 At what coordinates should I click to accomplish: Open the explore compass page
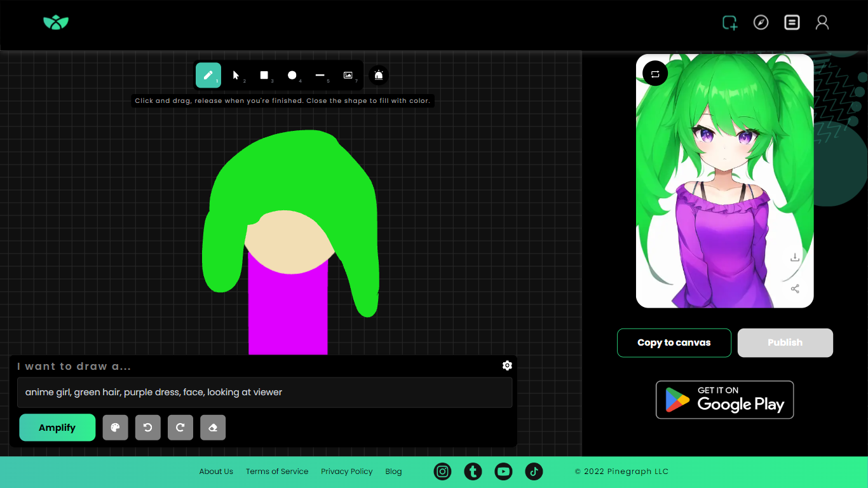point(761,23)
